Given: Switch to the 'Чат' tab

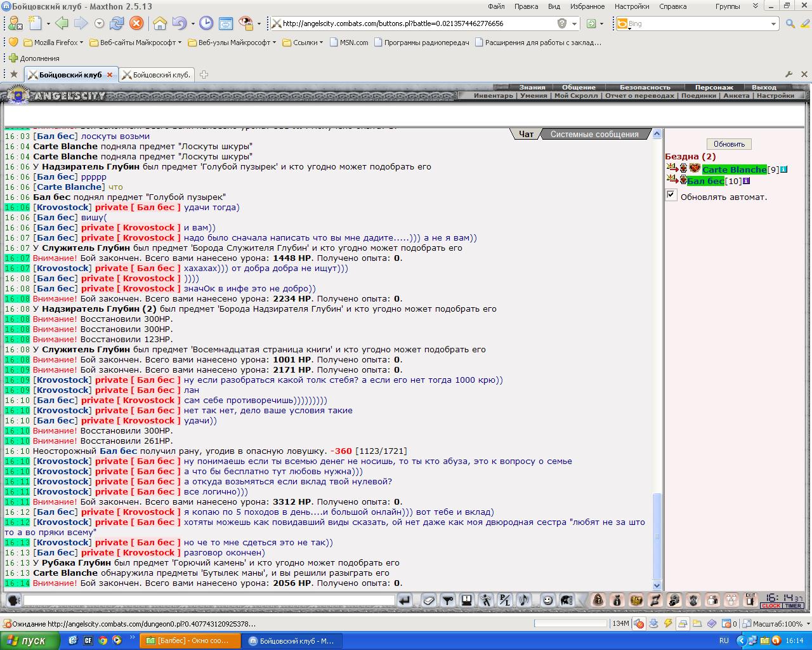Looking at the screenshot, I should [526, 134].
